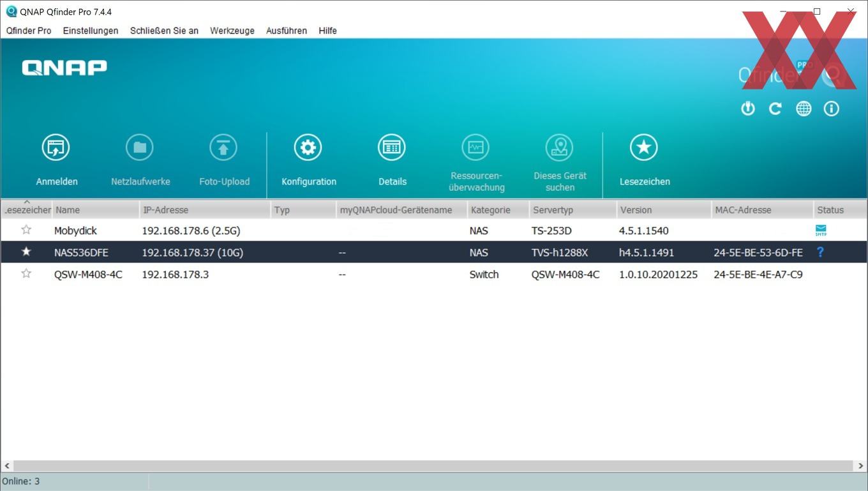The height and width of the screenshot is (491, 868).
Task: Click the horizontal scrollbar track
Action: 434,466
